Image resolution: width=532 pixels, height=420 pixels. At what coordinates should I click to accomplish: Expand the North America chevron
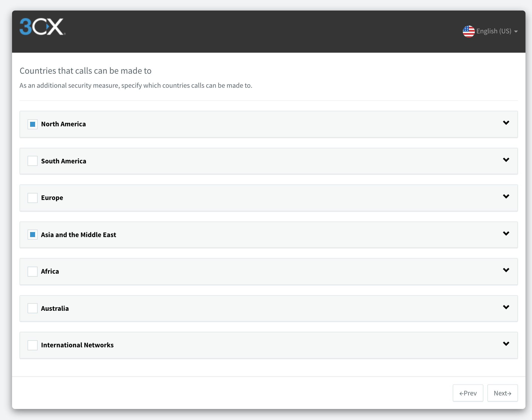coord(506,123)
